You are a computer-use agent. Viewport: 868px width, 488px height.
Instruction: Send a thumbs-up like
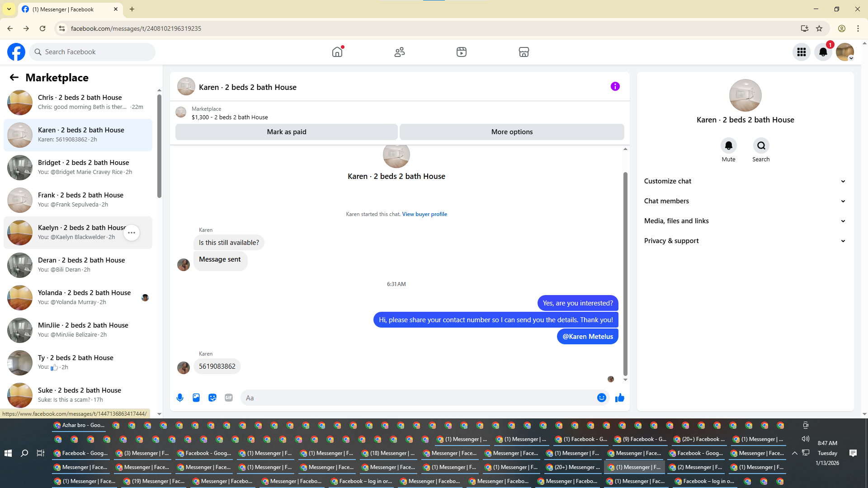tap(620, 398)
